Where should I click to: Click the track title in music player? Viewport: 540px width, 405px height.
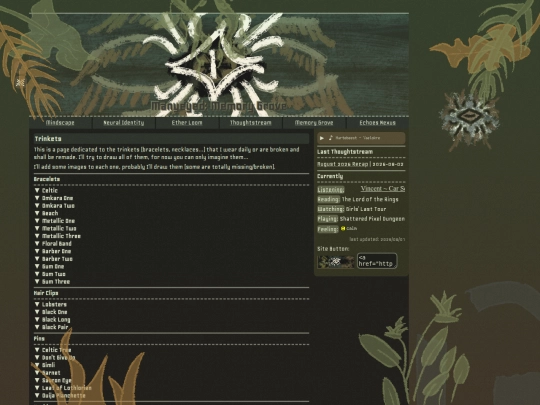[357, 138]
